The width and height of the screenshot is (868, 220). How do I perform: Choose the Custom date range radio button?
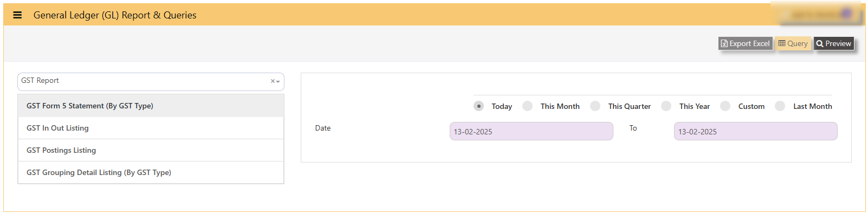point(725,106)
